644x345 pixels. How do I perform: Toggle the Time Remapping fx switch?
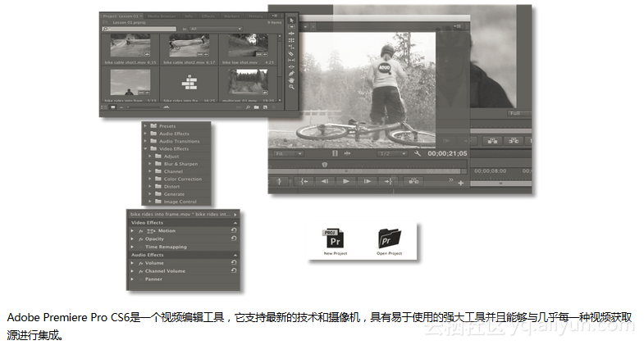141,247
